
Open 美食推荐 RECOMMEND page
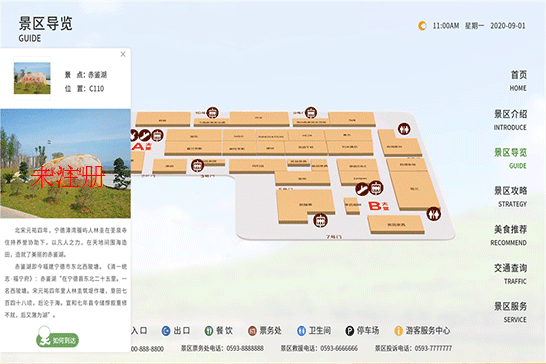pyautogui.click(x=509, y=235)
